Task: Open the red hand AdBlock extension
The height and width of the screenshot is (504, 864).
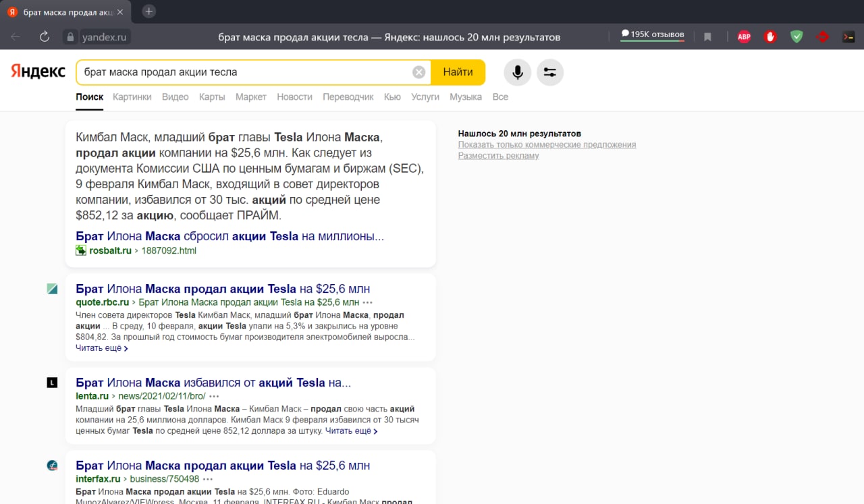Action: pos(770,37)
